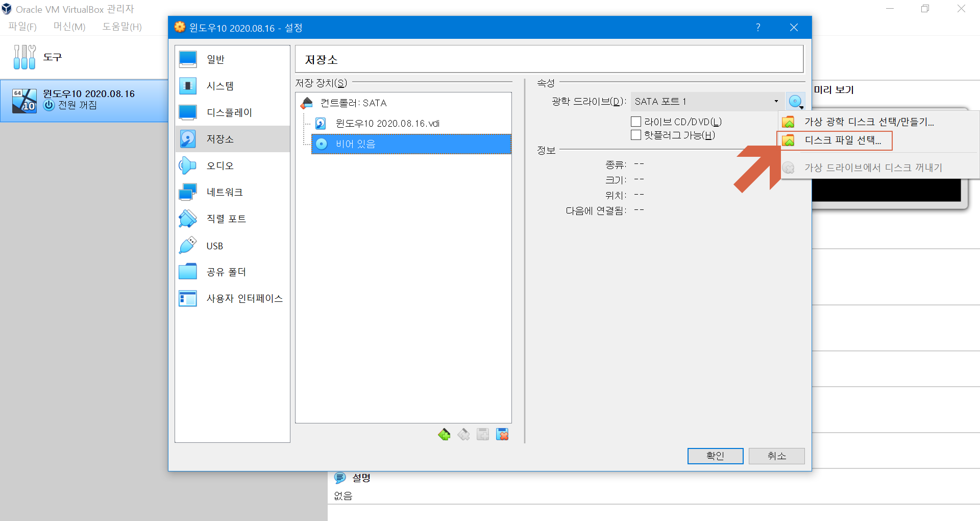Toggle the 핫플러그 가능 checkbox
980x521 pixels.
point(636,135)
